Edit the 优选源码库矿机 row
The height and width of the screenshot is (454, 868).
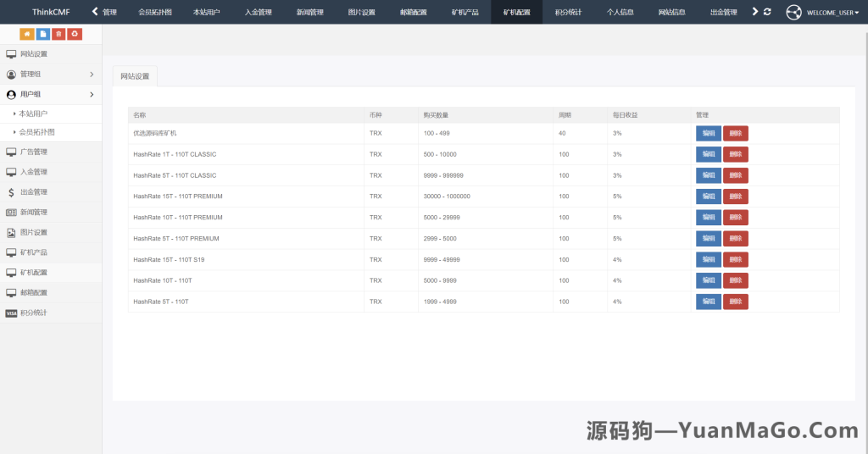(708, 133)
